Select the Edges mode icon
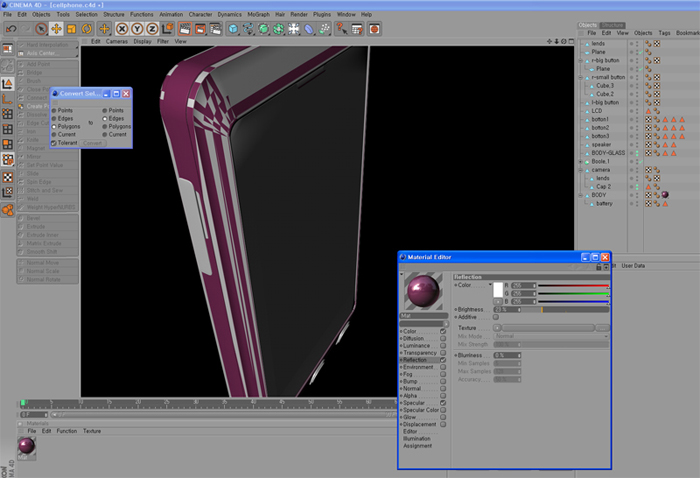The image size is (700, 478). [x=8, y=129]
